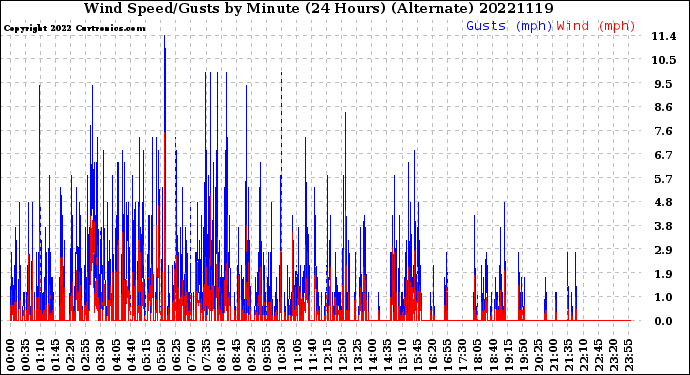This screenshot has height=375, width=690.
Task: Click the 5.7 y-axis value
Action: pyautogui.click(x=664, y=179)
